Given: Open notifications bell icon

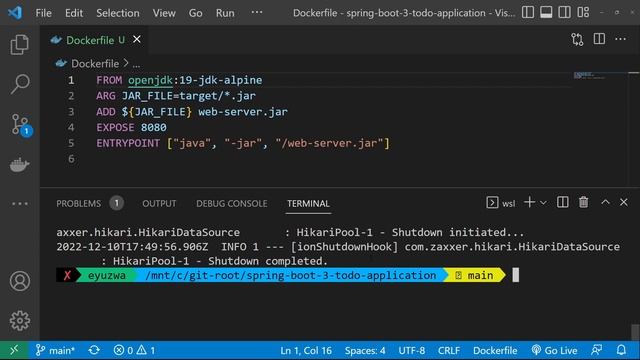Looking at the screenshot, I should 621,350.
